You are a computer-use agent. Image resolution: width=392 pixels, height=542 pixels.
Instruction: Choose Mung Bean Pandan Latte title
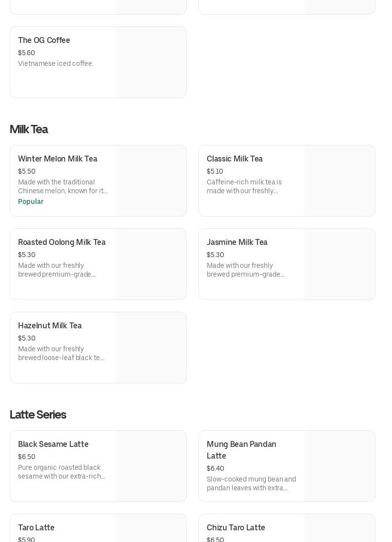tap(241, 450)
